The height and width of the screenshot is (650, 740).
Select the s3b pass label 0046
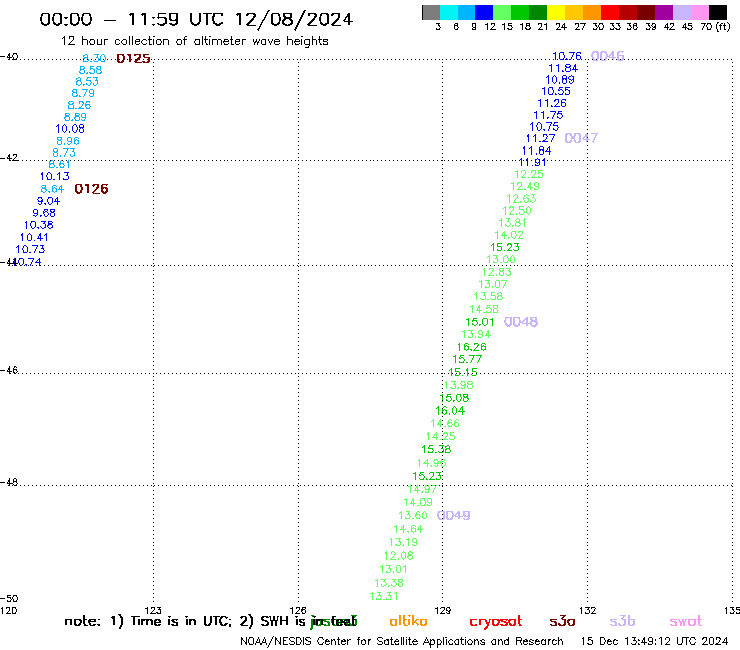(x=607, y=56)
